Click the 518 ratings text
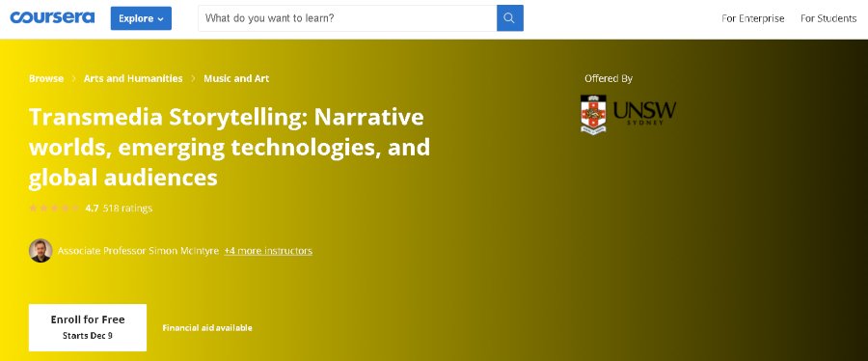 coord(127,208)
